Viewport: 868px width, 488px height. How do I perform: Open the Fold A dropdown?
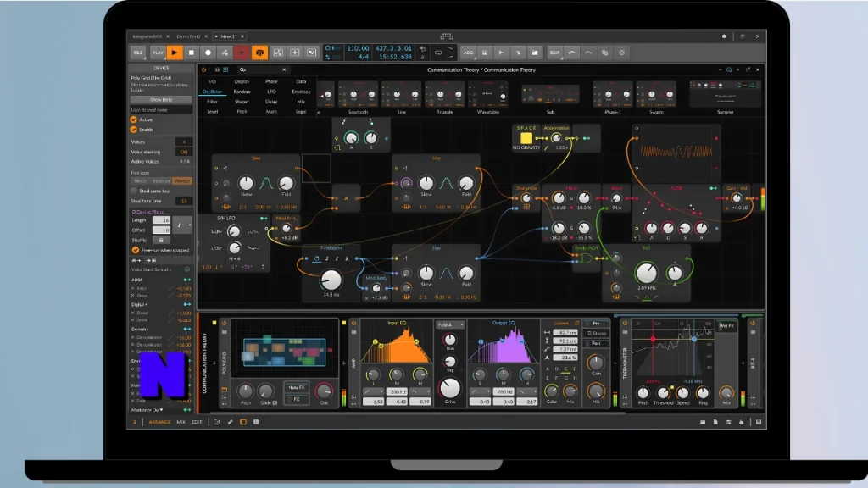[x=449, y=324]
